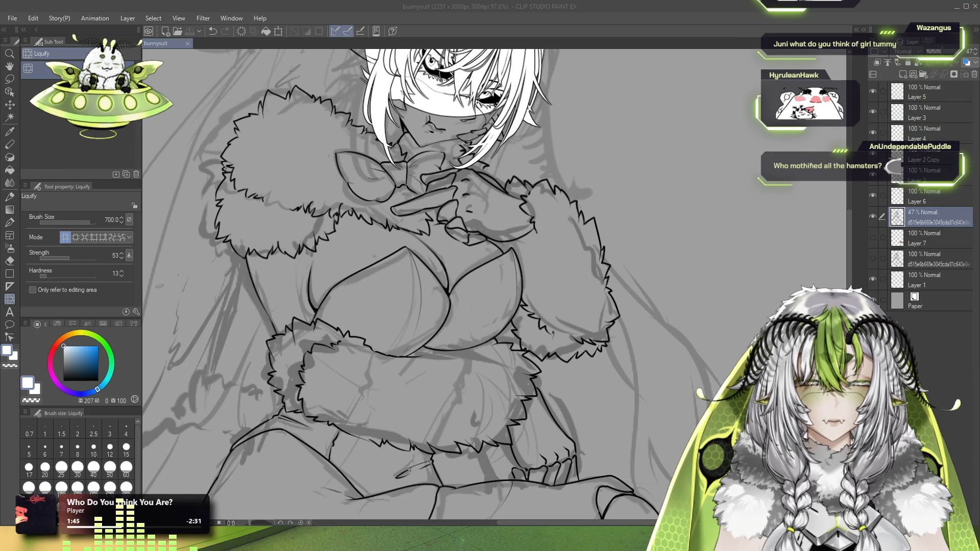Image resolution: width=980 pixels, height=551 pixels.
Task: Toggle visibility of Layer 6
Action: coord(873,195)
